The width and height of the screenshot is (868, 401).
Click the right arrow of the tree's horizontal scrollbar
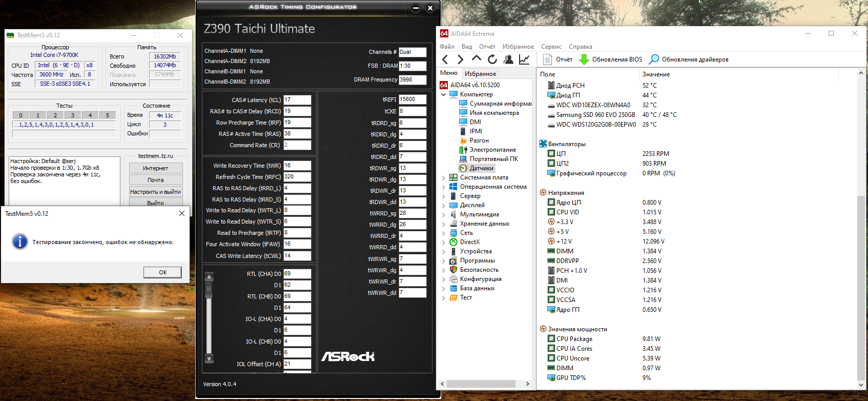tap(527, 384)
